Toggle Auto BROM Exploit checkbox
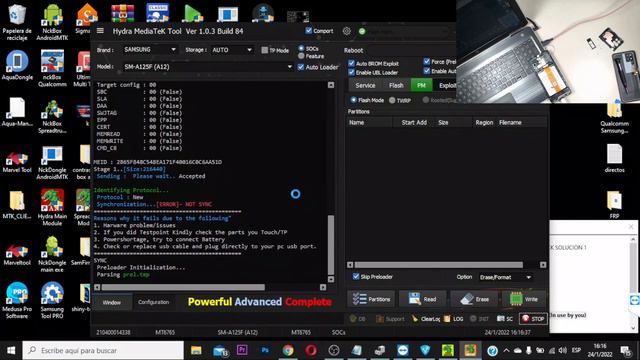 [x=351, y=63]
